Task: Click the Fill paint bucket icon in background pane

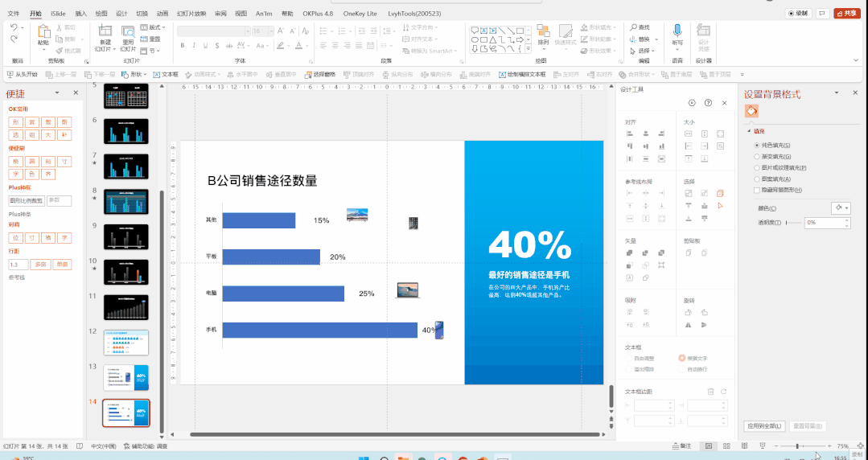Action: pyautogui.click(x=751, y=111)
